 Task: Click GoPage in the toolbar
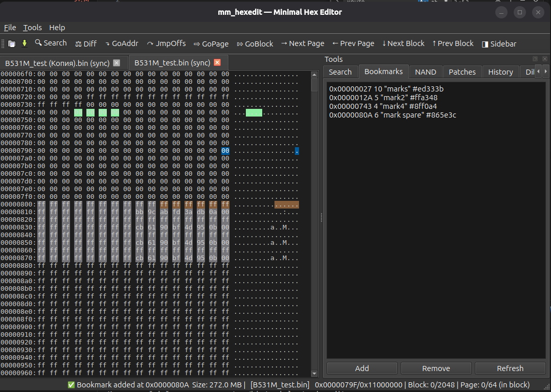(211, 44)
